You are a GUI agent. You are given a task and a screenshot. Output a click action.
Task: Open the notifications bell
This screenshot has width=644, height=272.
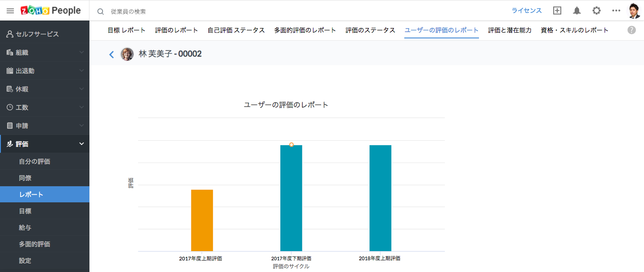click(x=577, y=11)
